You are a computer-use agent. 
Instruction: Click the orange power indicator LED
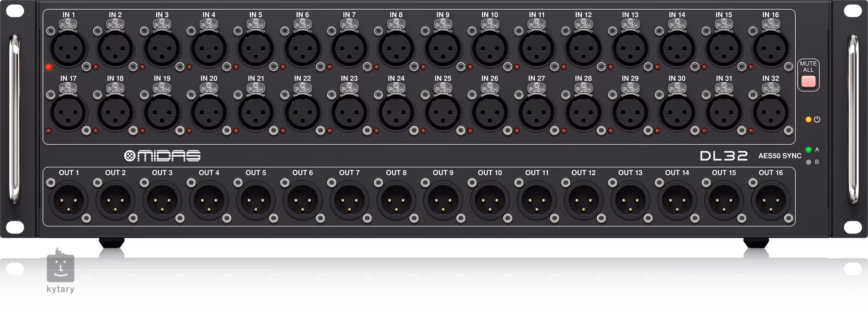point(808,119)
